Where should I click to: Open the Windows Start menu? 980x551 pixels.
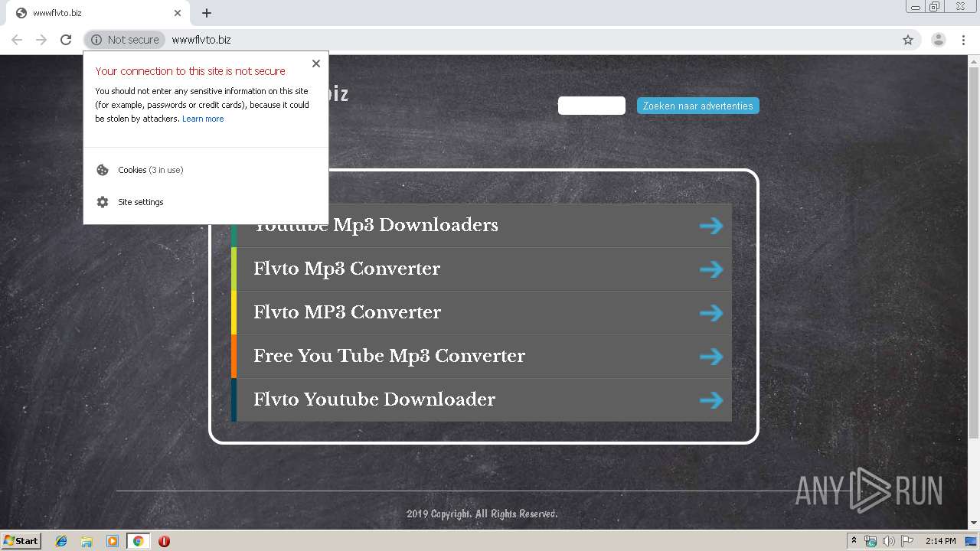(21, 540)
